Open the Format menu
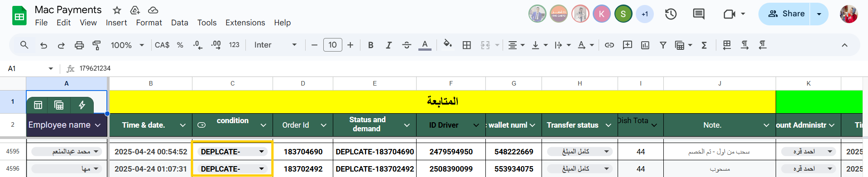Screen dimensions: 868x177 pyautogui.click(x=149, y=23)
